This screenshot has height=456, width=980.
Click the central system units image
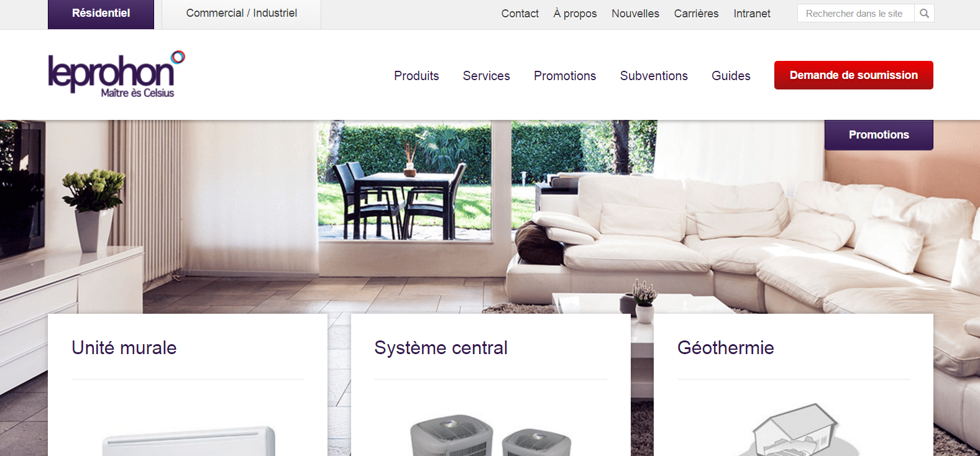491,435
